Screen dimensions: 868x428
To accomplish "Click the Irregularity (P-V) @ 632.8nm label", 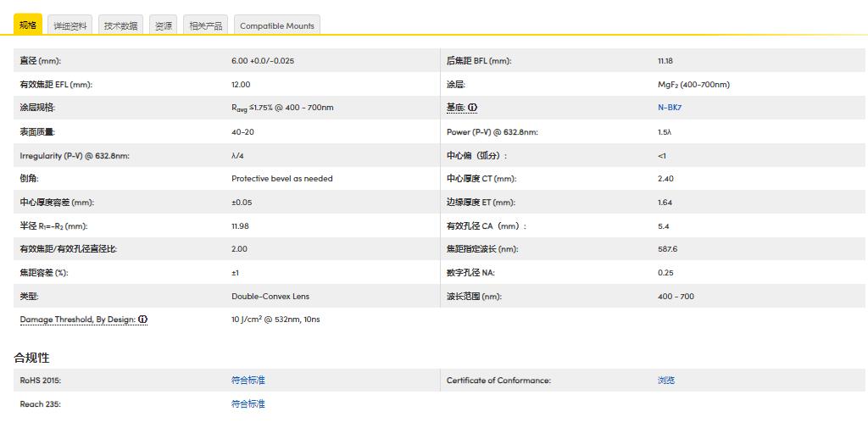I will [75, 156].
